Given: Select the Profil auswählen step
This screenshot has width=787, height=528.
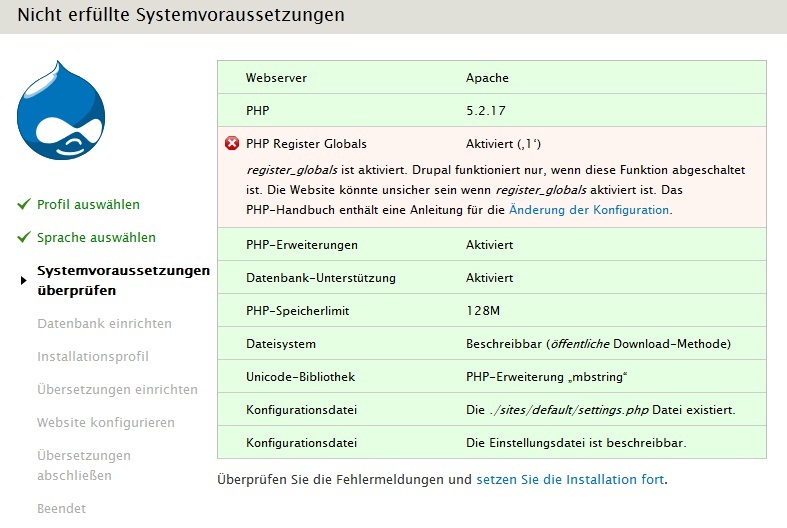Looking at the screenshot, I should click(88, 204).
